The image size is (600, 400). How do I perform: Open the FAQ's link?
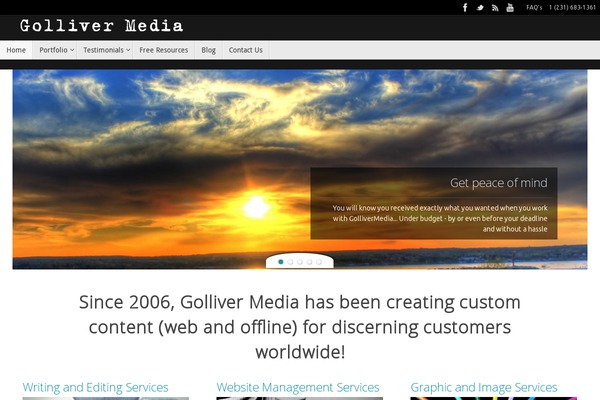coord(534,7)
